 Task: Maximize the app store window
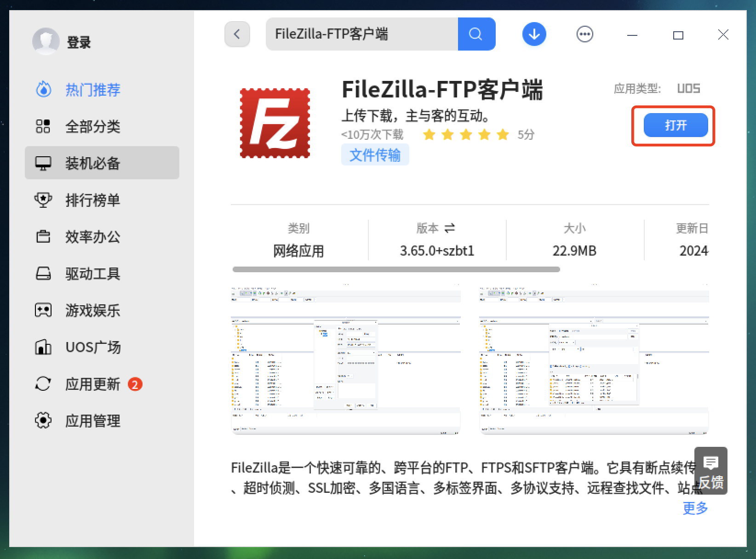click(x=678, y=35)
